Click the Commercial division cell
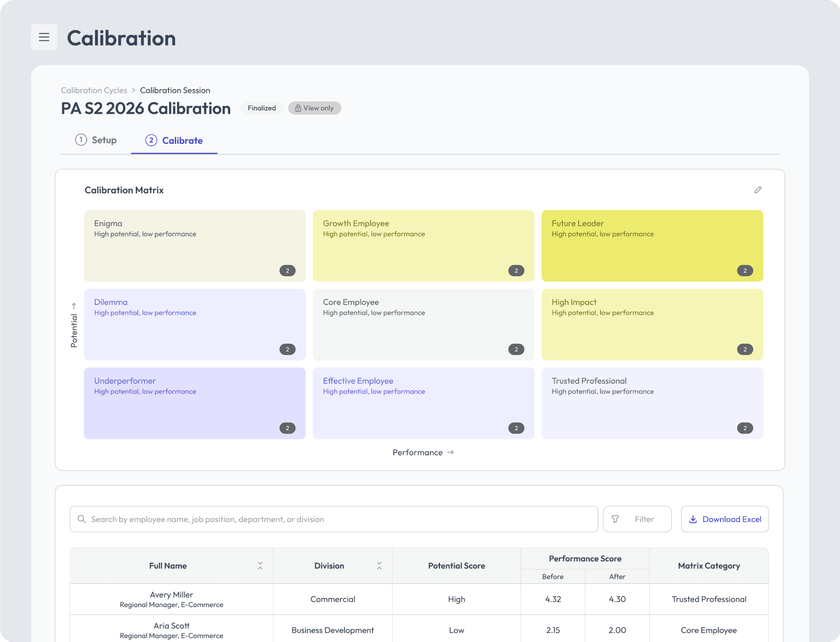Viewport: 840px width, 642px height. point(333,599)
